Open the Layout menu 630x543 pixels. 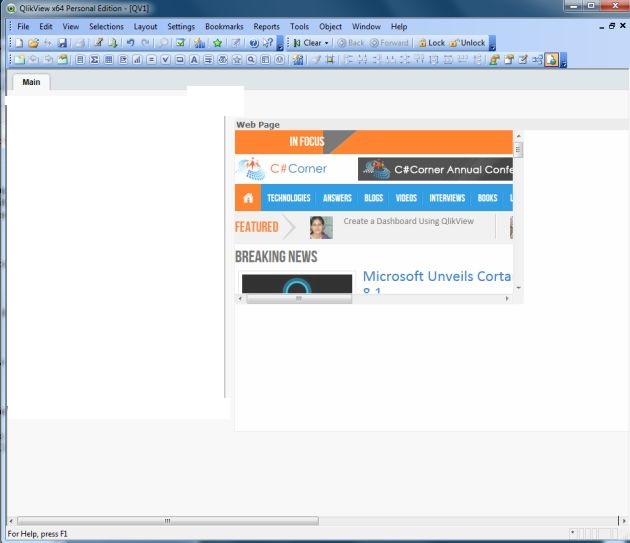click(145, 27)
